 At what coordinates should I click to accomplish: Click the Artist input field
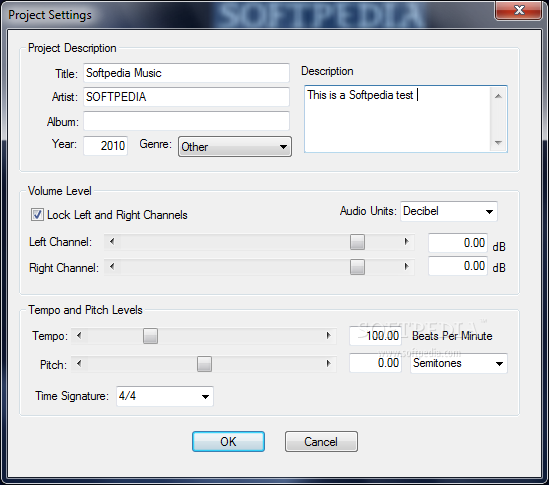click(186, 97)
